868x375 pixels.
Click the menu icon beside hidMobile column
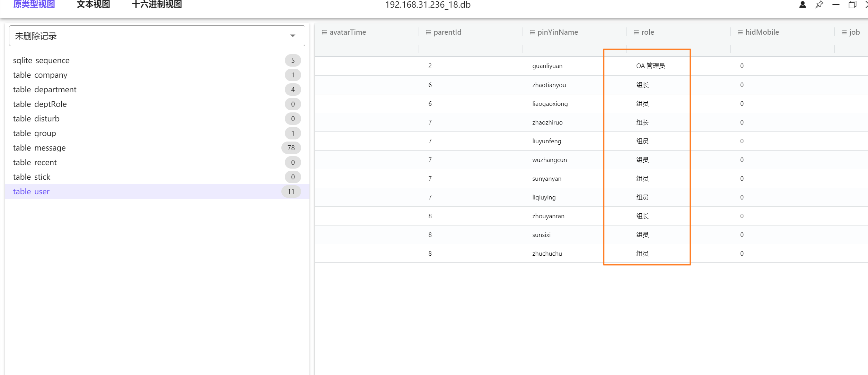coord(740,32)
